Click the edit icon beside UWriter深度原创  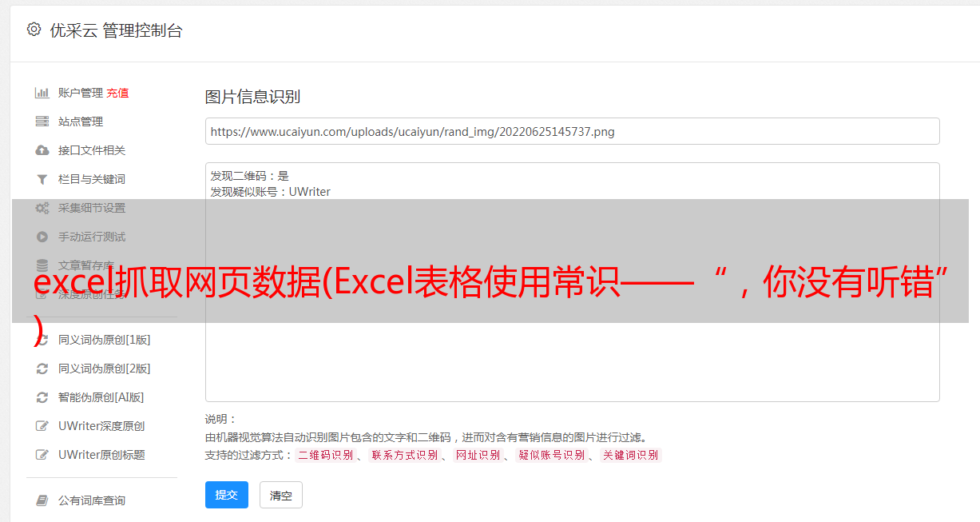coord(42,426)
